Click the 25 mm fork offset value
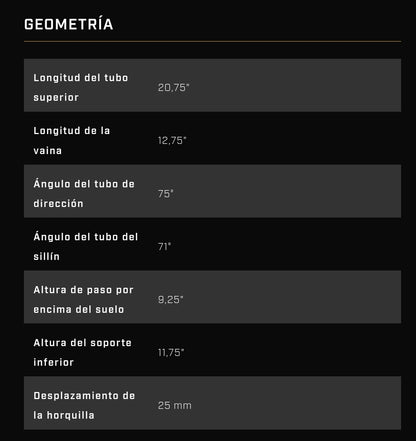The width and height of the screenshot is (416, 441). [x=175, y=405]
